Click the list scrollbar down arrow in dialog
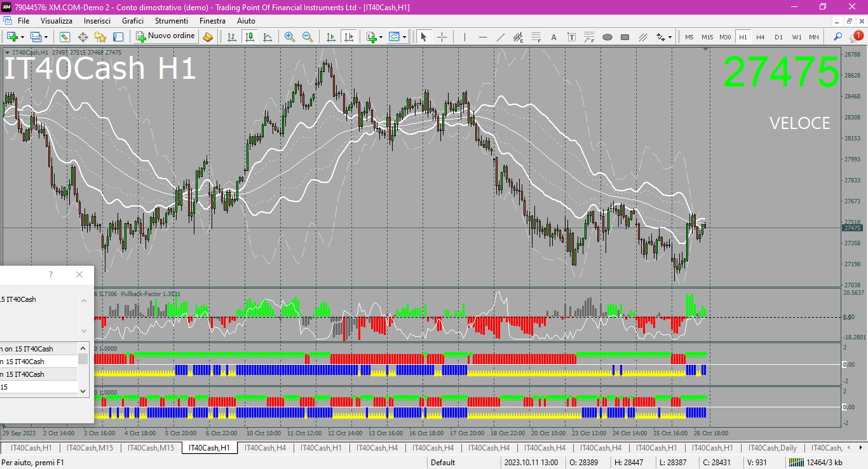The image size is (868, 469). point(83,391)
